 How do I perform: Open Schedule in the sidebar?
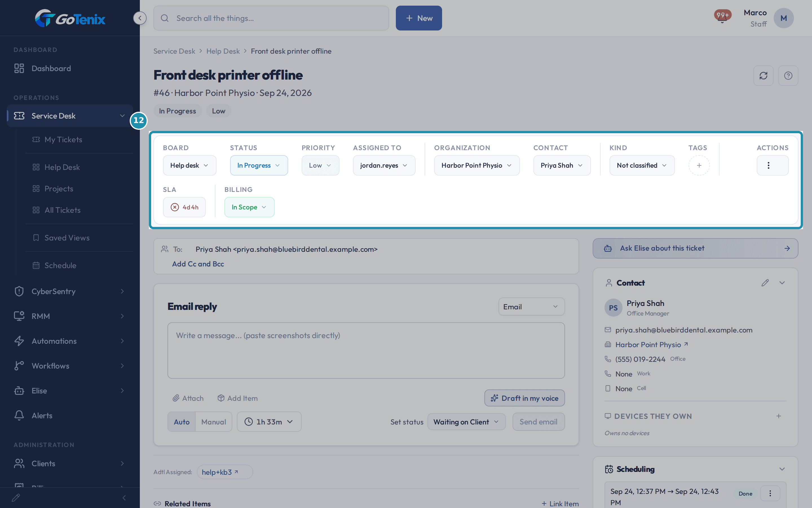[79, 265]
